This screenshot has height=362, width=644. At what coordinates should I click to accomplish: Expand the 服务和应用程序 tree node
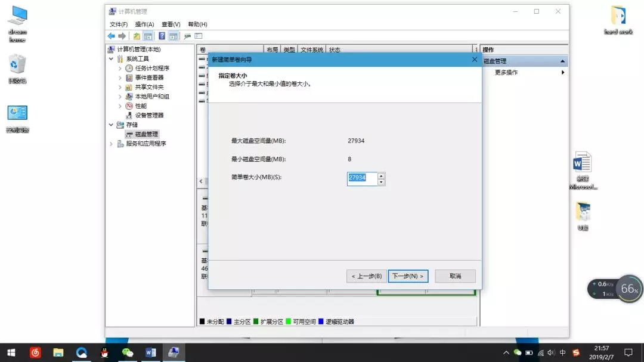tap(111, 143)
